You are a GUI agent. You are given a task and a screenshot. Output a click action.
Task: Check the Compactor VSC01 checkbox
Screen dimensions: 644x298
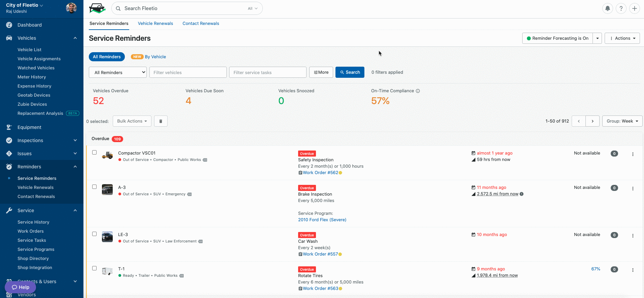[x=95, y=153]
